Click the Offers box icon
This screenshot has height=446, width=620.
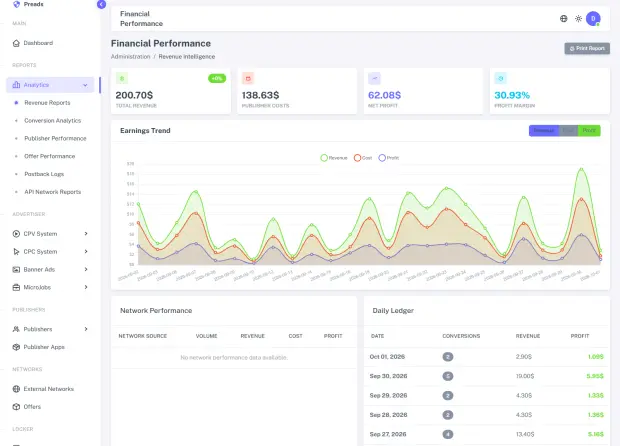[x=16, y=406]
